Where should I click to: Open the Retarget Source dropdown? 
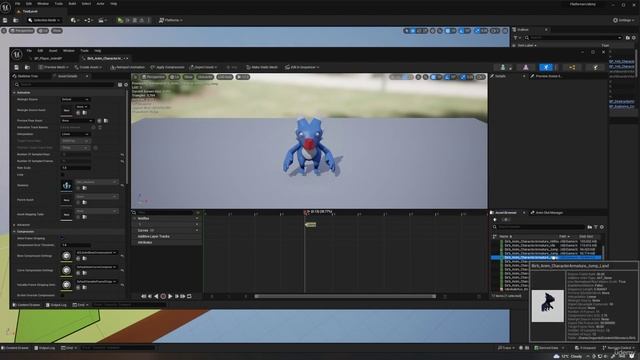75,100
